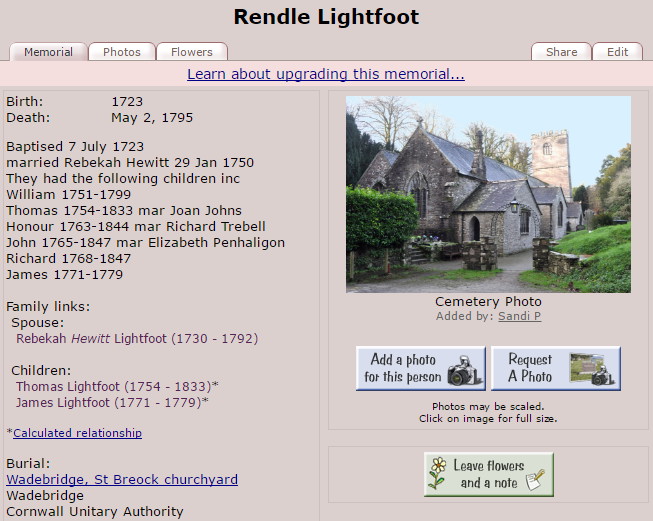Image resolution: width=653 pixels, height=521 pixels.
Task: Click the Share tab button
Action: click(561, 52)
